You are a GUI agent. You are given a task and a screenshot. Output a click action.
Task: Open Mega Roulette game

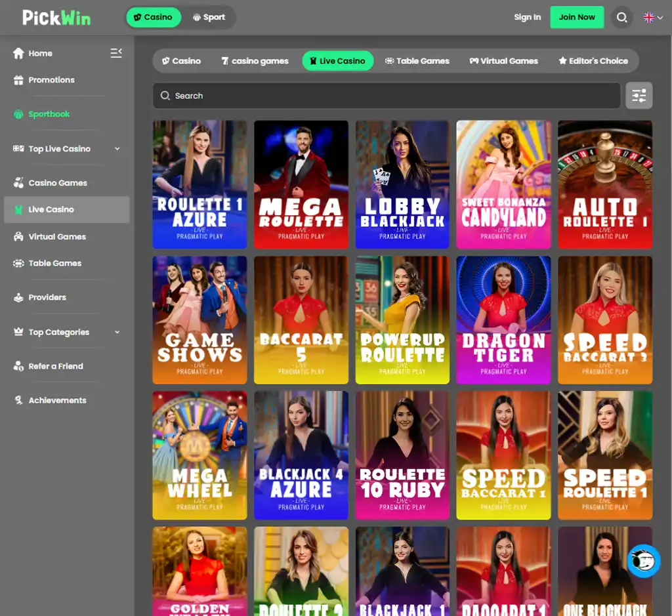301,184
